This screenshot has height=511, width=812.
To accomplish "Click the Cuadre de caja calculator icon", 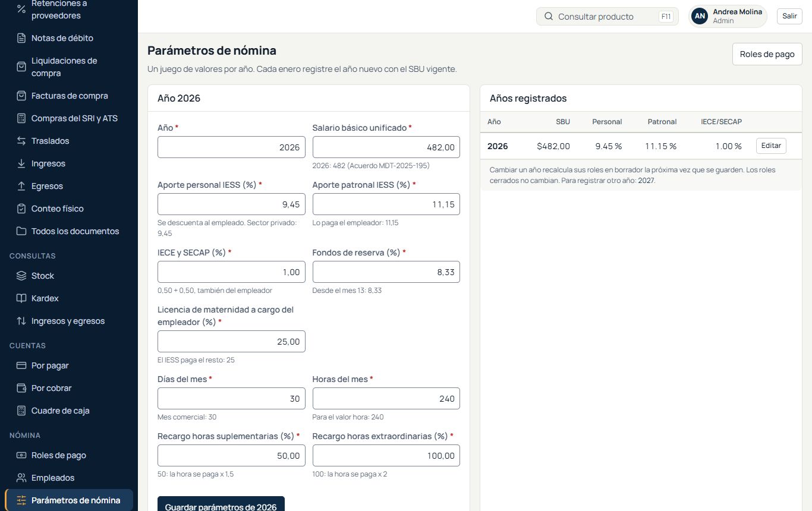I will click(21, 411).
